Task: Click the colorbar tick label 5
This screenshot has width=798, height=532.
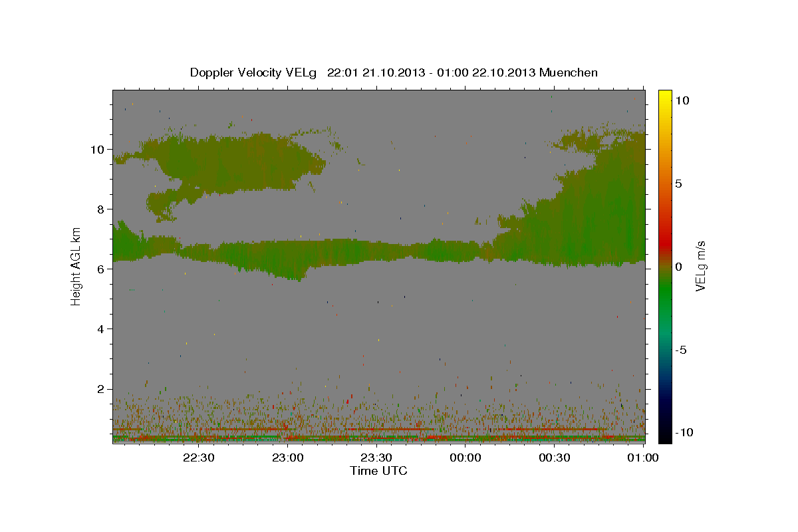Action: (679, 184)
